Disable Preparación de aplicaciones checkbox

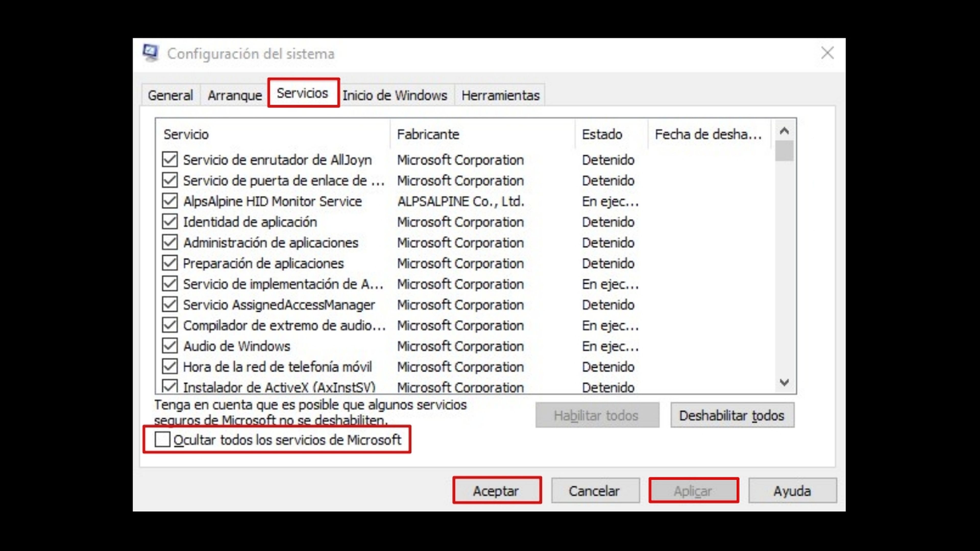pyautogui.click(x=170, y=263)
